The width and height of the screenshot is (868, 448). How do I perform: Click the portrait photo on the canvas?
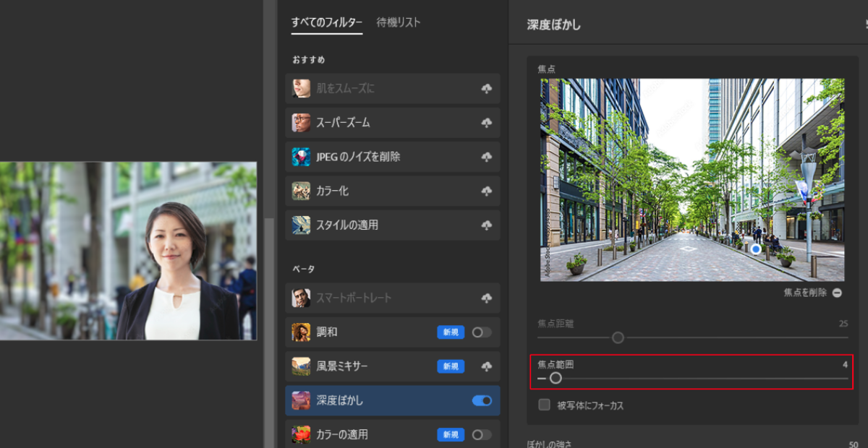128,251
